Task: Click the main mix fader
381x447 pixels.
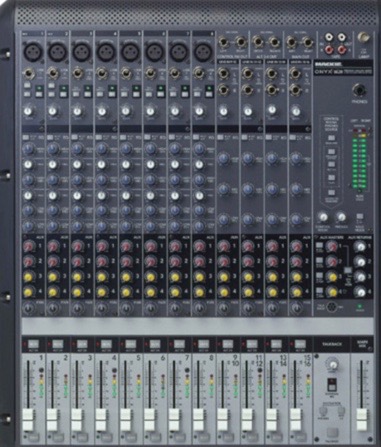Action: 361,419
